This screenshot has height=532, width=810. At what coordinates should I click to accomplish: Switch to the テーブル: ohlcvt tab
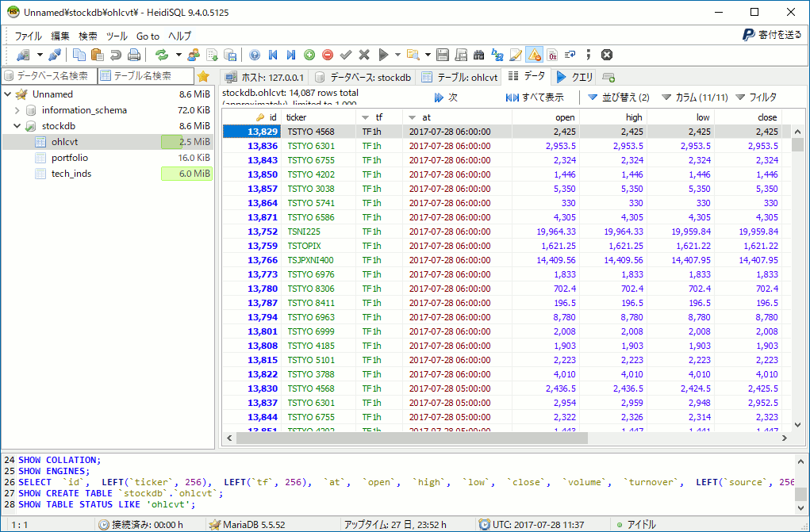click(x=460, y=78)
